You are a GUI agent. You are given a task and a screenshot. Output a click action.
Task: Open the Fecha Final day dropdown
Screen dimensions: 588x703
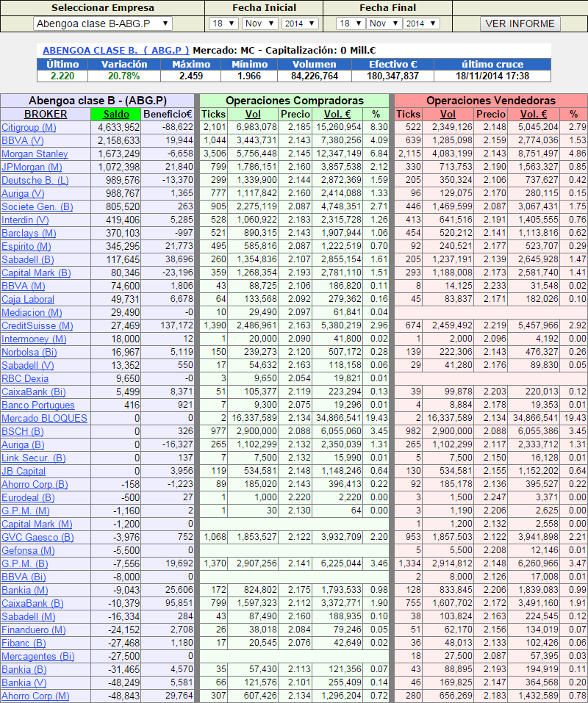351,24
